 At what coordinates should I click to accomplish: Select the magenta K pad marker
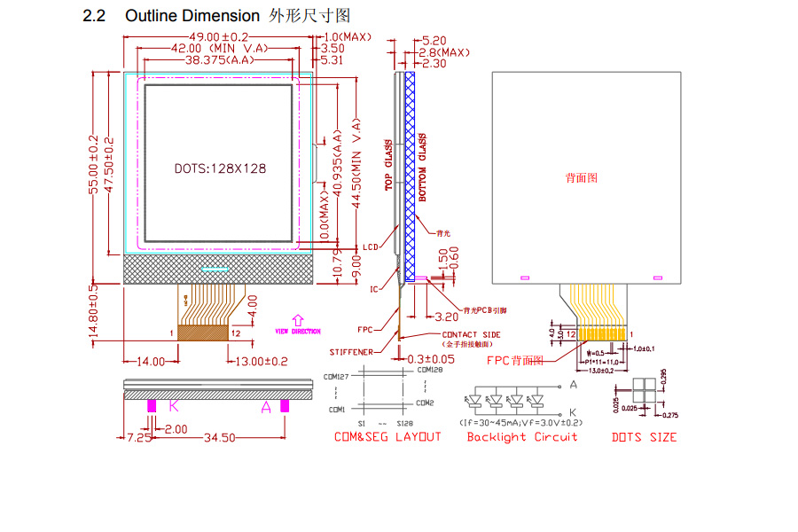pos(151,405)
